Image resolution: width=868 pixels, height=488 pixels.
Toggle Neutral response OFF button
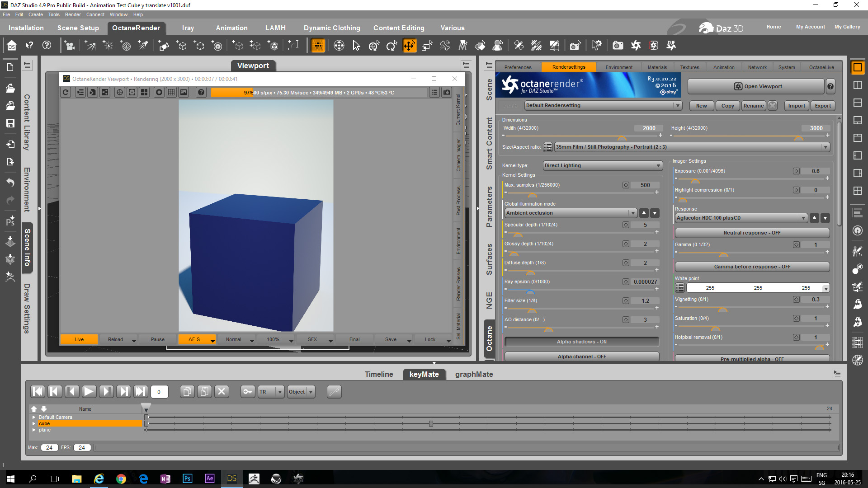[x=751, y=233]
